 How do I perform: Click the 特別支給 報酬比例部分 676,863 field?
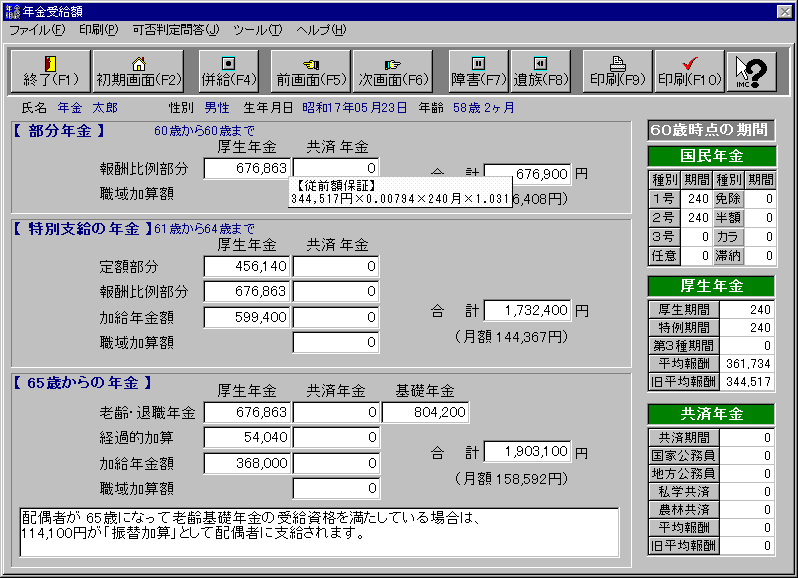point(247,292)
